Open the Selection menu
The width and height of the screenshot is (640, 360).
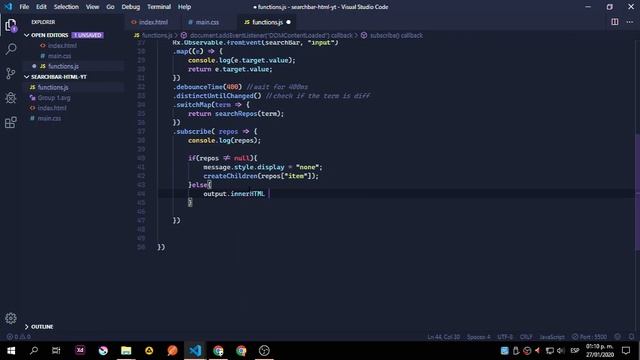click(66, 7)
